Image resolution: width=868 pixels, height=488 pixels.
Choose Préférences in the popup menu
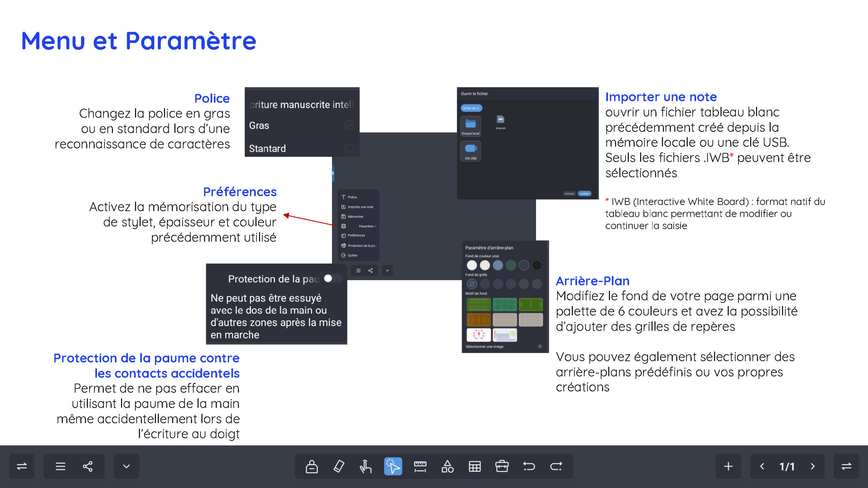click(x=358, y=236)
